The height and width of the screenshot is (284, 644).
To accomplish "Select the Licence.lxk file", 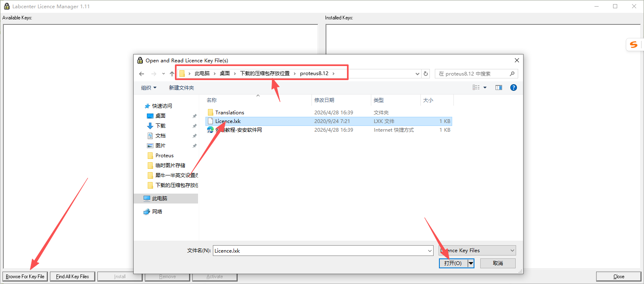I will [x=328, y=121].
